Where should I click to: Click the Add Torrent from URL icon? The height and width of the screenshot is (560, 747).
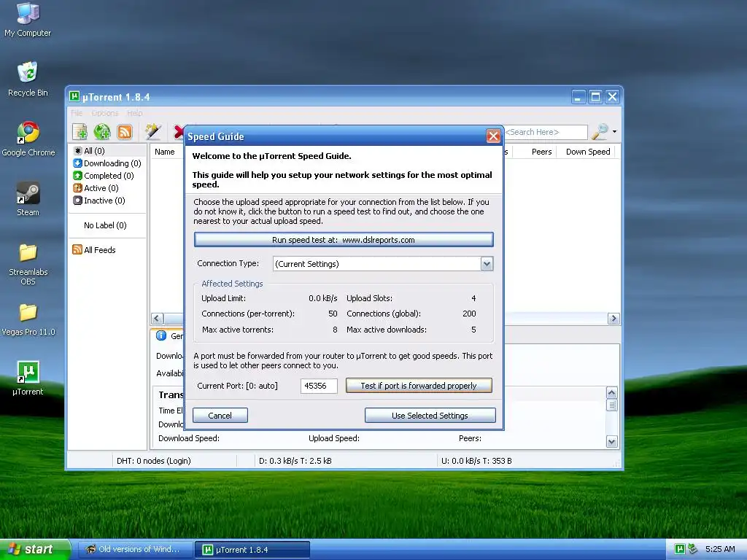click(x=102, y=131)
